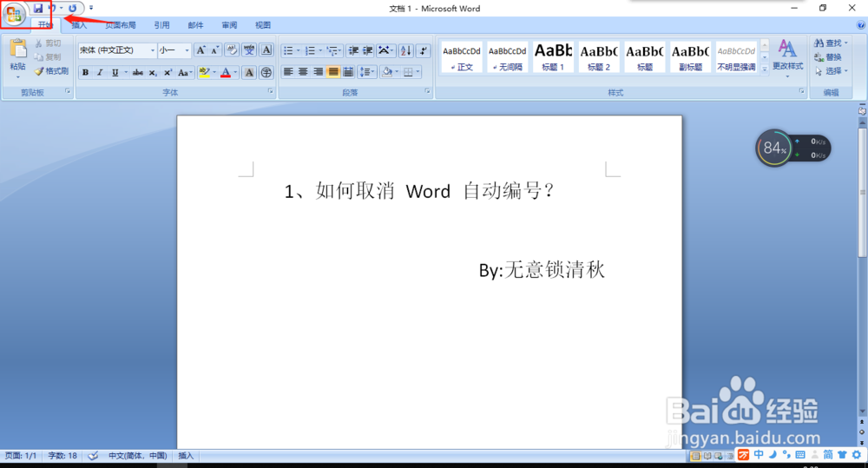Click the Sort A-Z icon
The height and width of the screenshot is (468, 868).
(x=405, y=51)
